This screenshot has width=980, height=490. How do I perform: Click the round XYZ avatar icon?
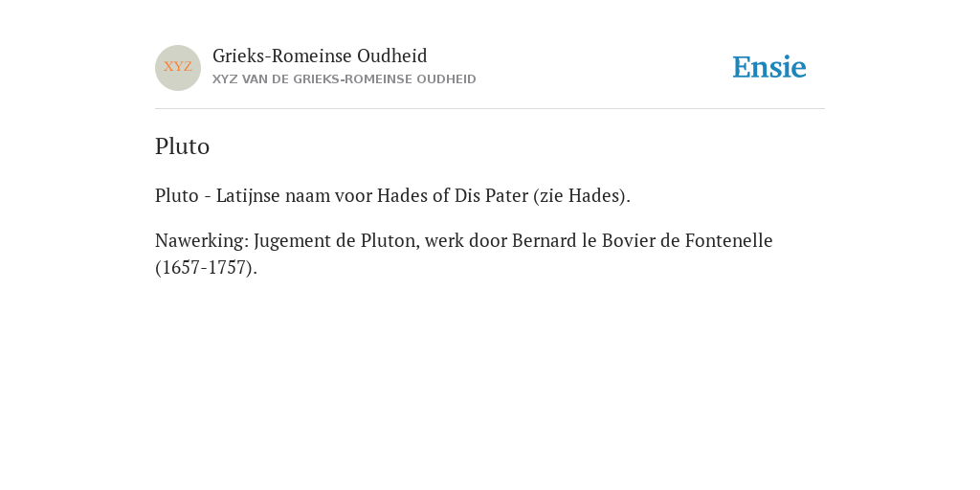tap(178, 68)
